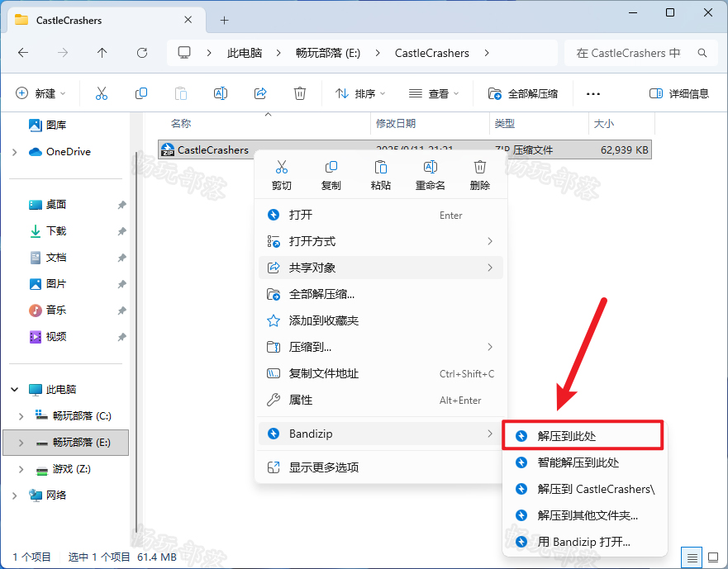Click the toolbar Share icon
Image resolution: width=728 pixels, height=569 pixels.
(x=260, y=93)
